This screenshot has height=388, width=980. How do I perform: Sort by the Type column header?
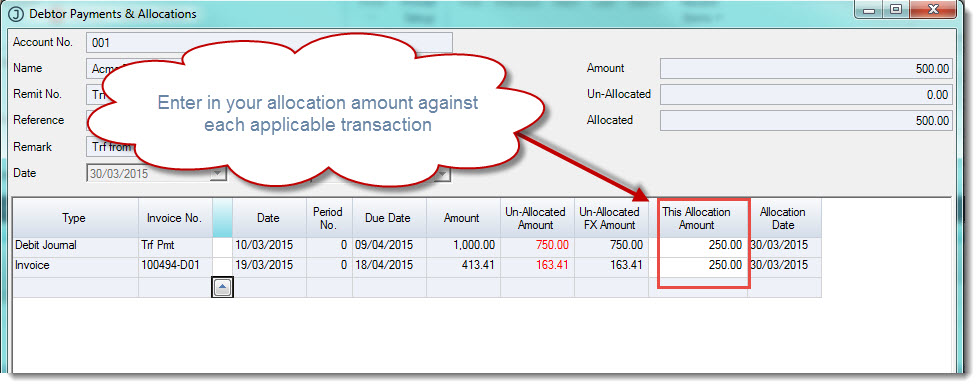[75, 218]
